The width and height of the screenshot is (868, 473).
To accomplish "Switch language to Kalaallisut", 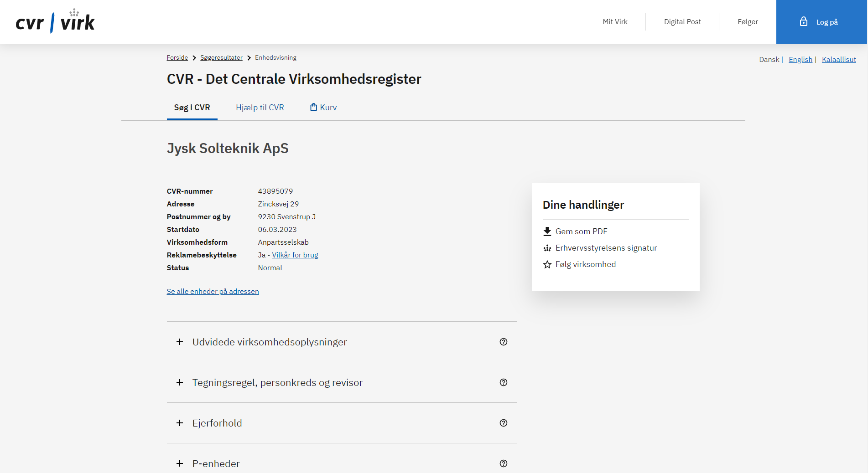I will [x=839, y=59].
